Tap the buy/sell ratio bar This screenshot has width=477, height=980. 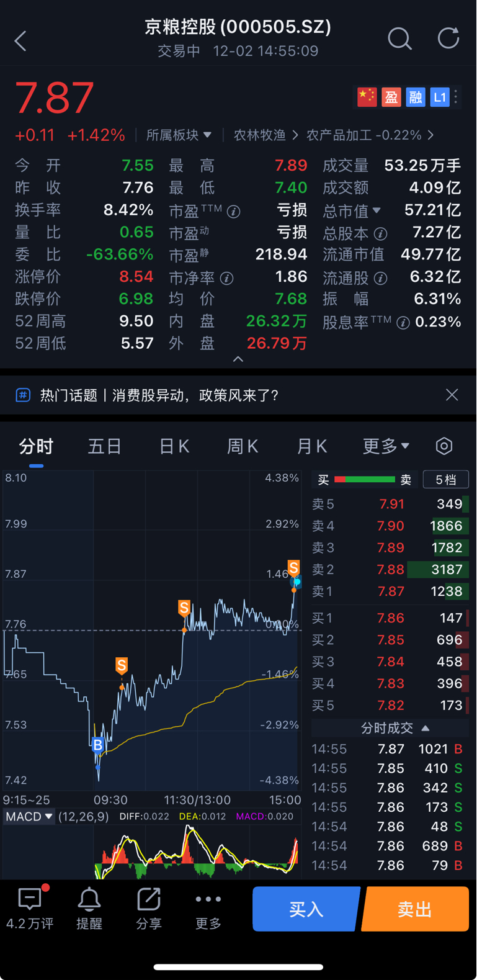[365, 479]
